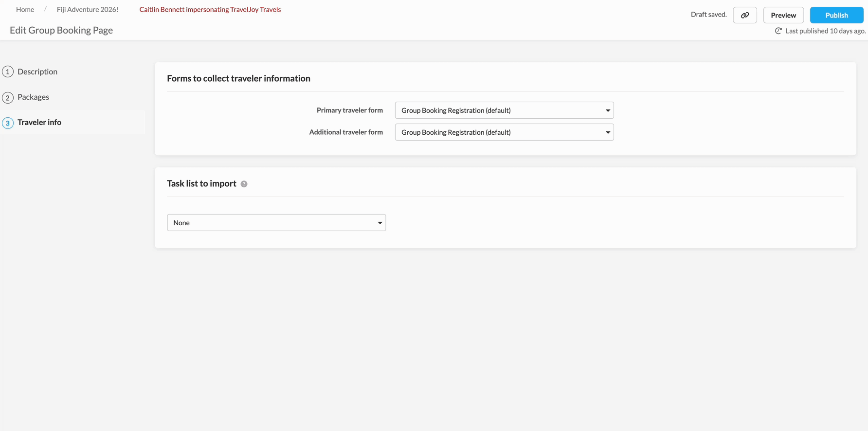The height and width of the screenshot is (431, 868).
Task: Click the red Caitlin Bennett impersonating text
Action: (x=210, y=9)
